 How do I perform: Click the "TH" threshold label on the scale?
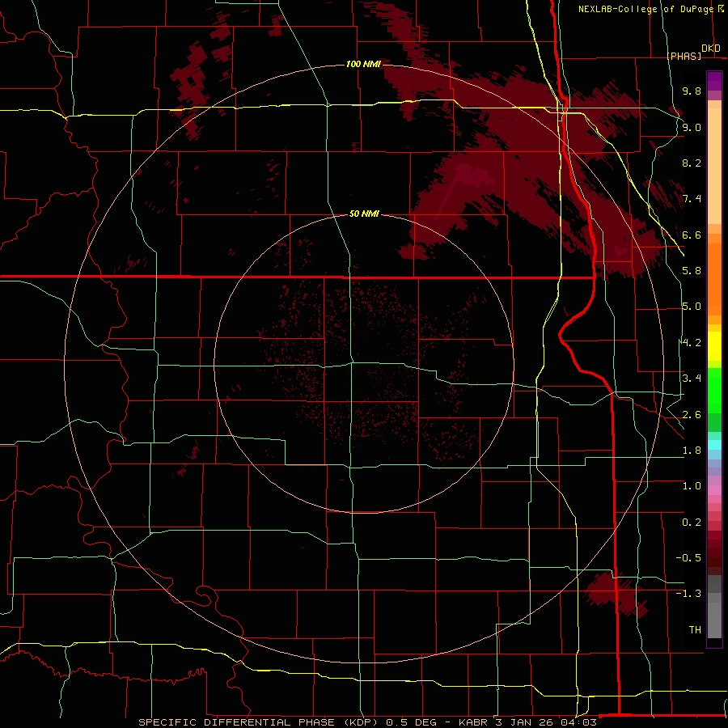(695, 630)
